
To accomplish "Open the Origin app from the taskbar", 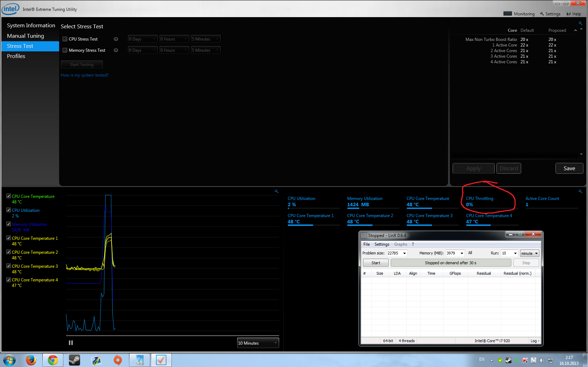I will pos(118,360).
